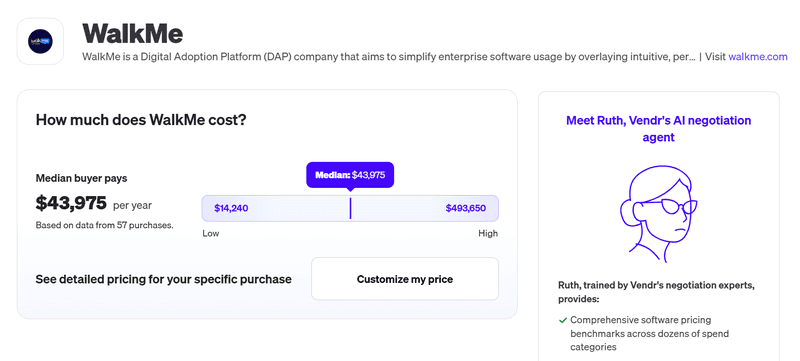Click the WalkMe logo icon
Screen dimensions: 800x361
point(40,41)
